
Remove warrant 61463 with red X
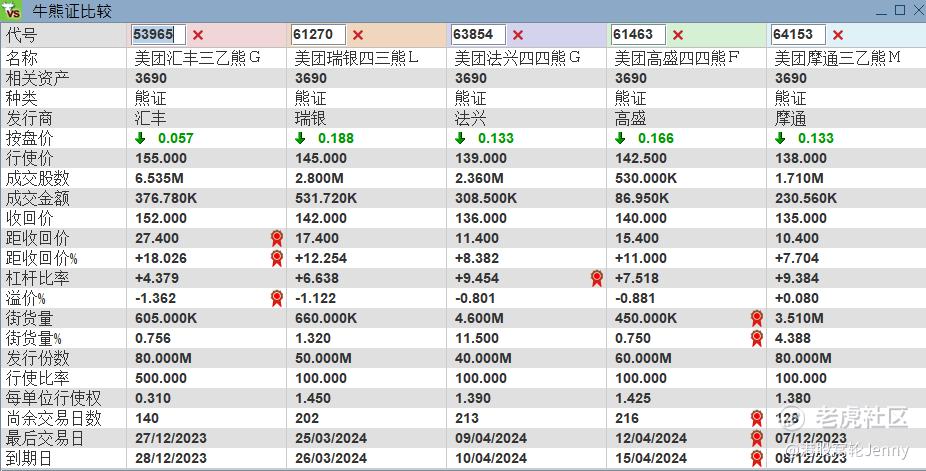pos(678,35)
